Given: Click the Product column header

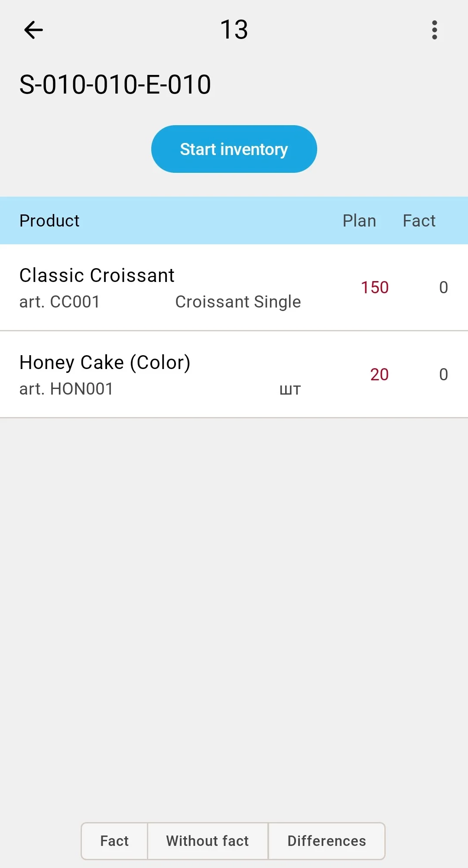Looking at the screenshot, I should pyautogui.click(x=49, y=220).
